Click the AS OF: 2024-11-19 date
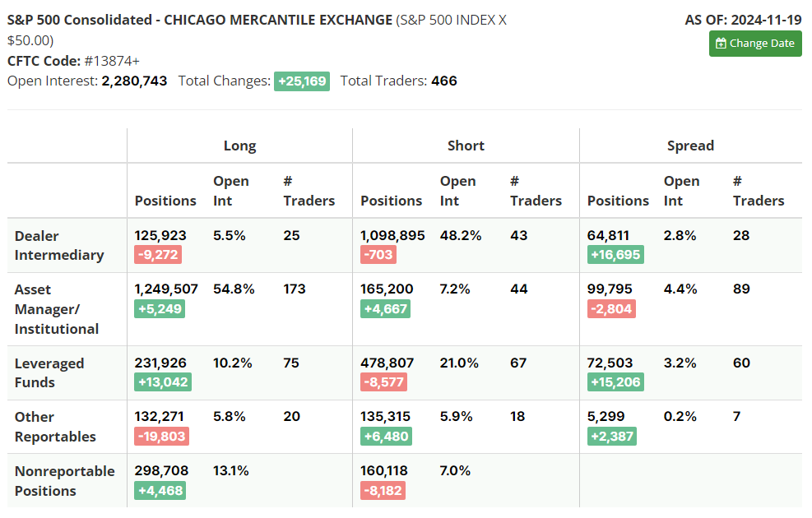 pyautogui.click(x=743, y=21)
